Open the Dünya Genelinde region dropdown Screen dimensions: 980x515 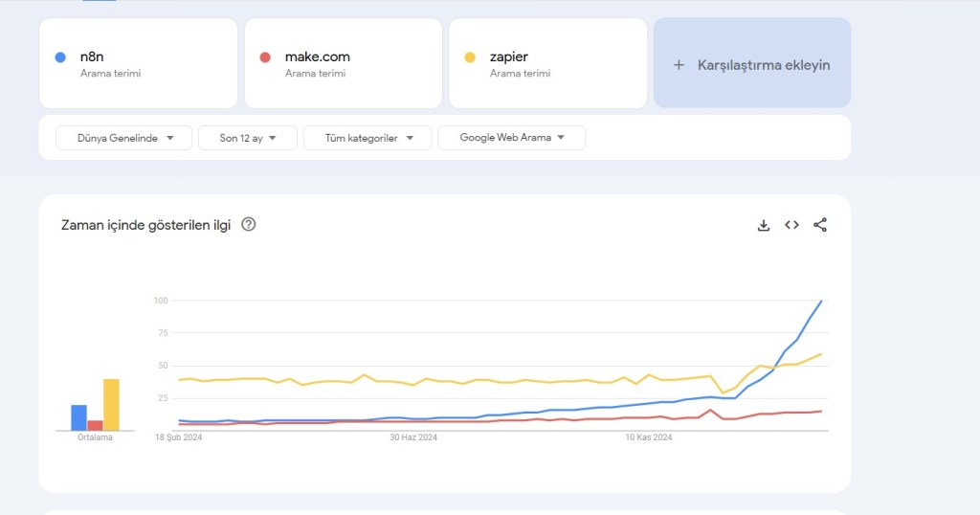pyautogui.click(x=123, y=138)
